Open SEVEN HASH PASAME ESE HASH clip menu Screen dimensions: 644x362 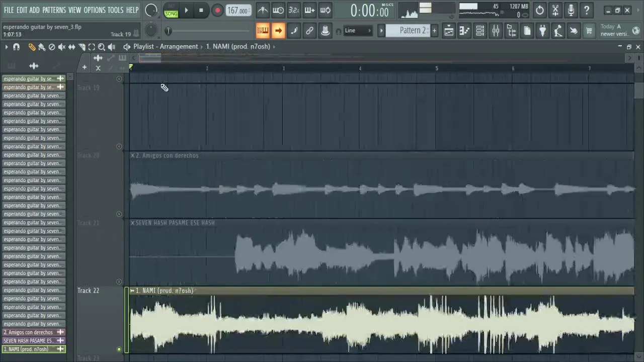[133, 223]
